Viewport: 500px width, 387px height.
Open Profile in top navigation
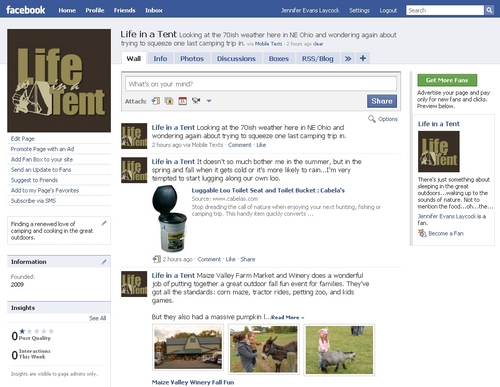click(x=95, y=10)
